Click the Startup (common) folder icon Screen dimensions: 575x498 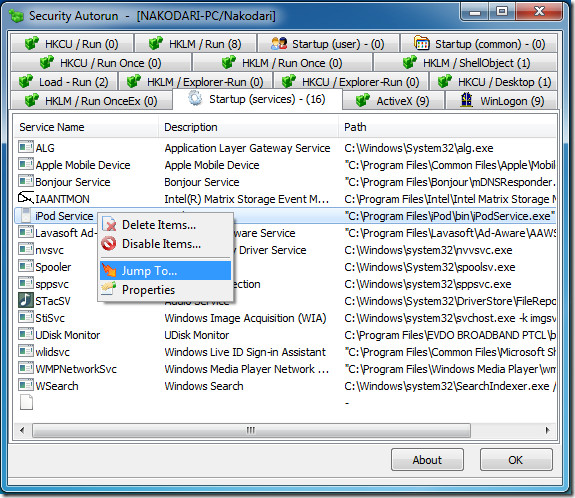421,43
